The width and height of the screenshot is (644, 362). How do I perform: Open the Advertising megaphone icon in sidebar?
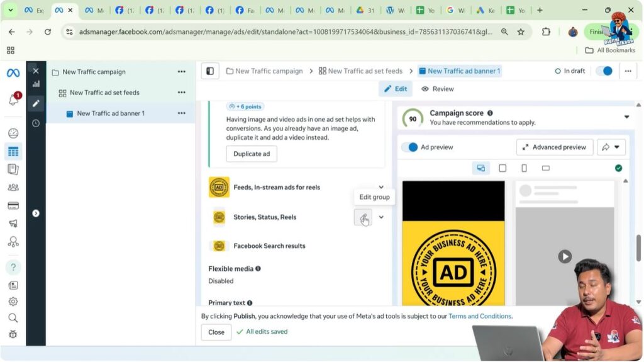13,223
